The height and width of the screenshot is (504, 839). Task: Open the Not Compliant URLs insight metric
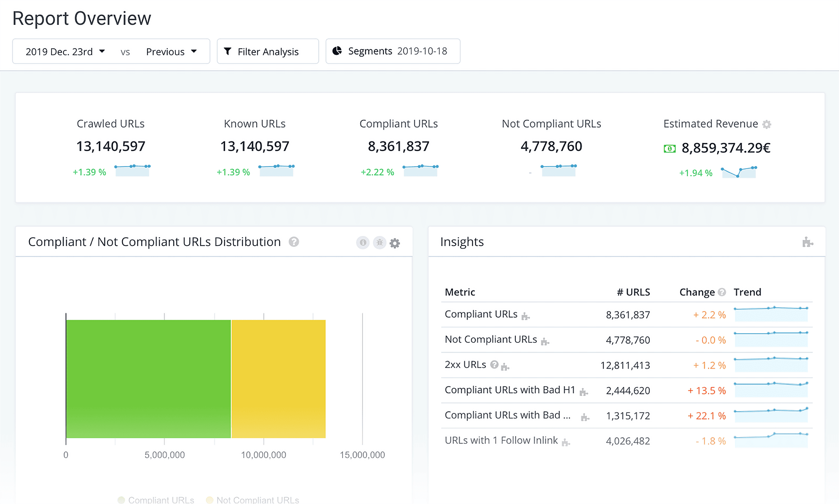(x=491, y=340)
